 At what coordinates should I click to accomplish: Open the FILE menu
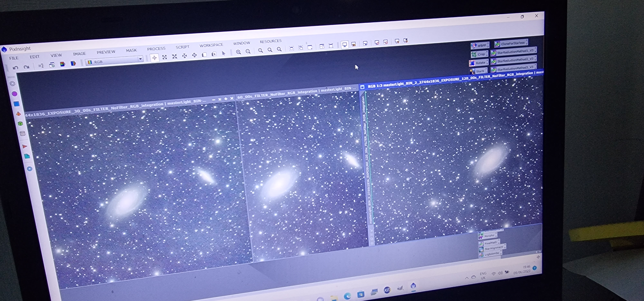(14, 58)
